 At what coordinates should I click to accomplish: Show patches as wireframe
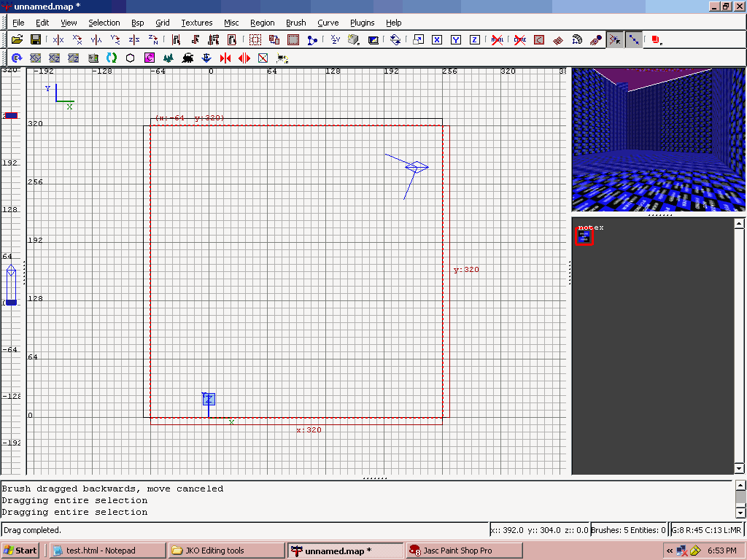[558, 40]
